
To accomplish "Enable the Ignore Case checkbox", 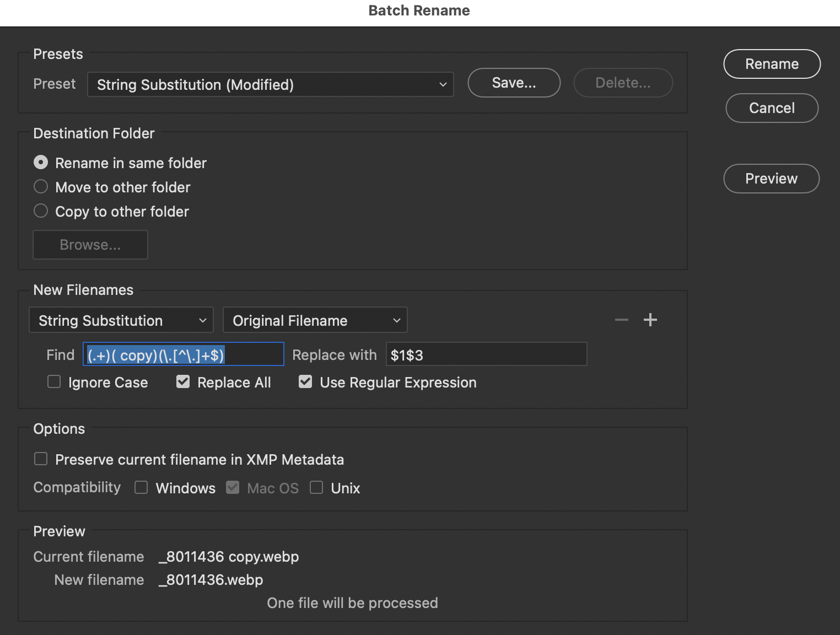I will tap(53, 381).
